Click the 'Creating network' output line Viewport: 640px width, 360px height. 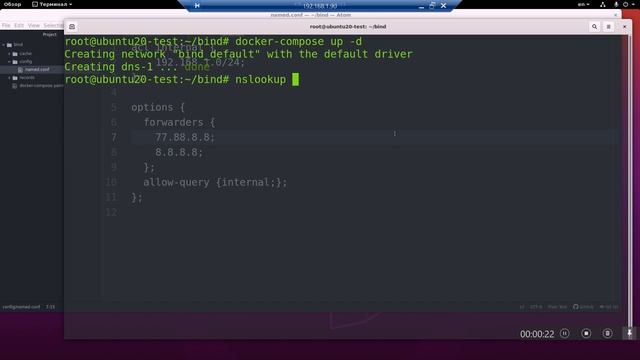[x=238, y=54]
